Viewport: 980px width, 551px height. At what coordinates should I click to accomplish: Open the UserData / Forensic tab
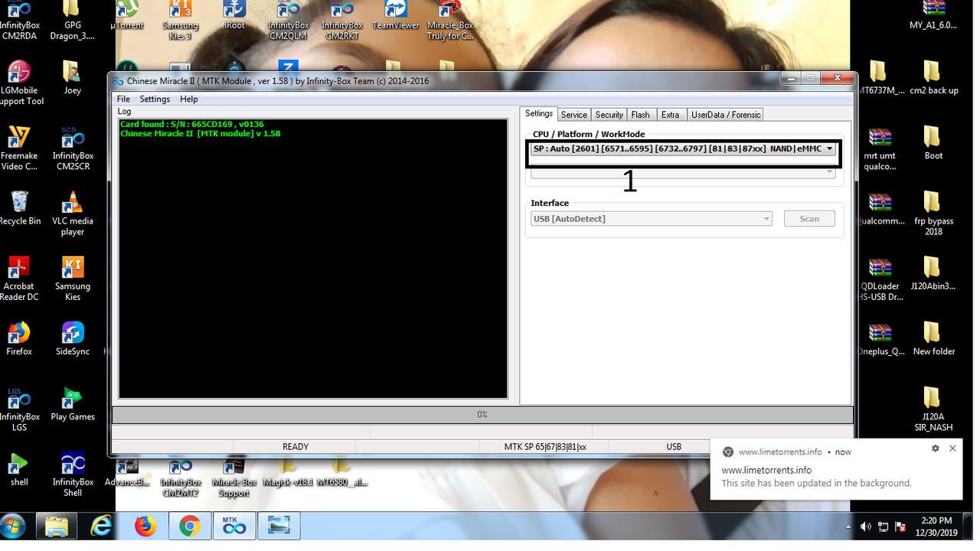(726, 115)
